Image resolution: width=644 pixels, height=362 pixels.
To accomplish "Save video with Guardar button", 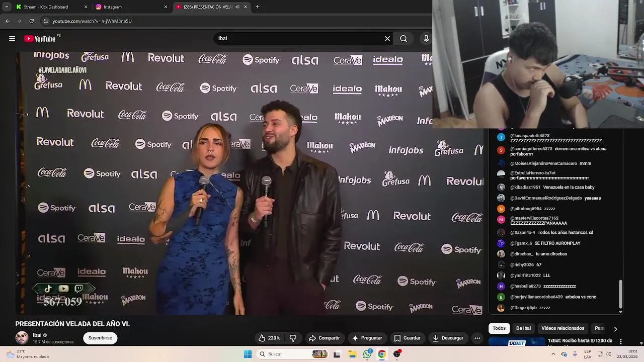I will pos(407,338).
